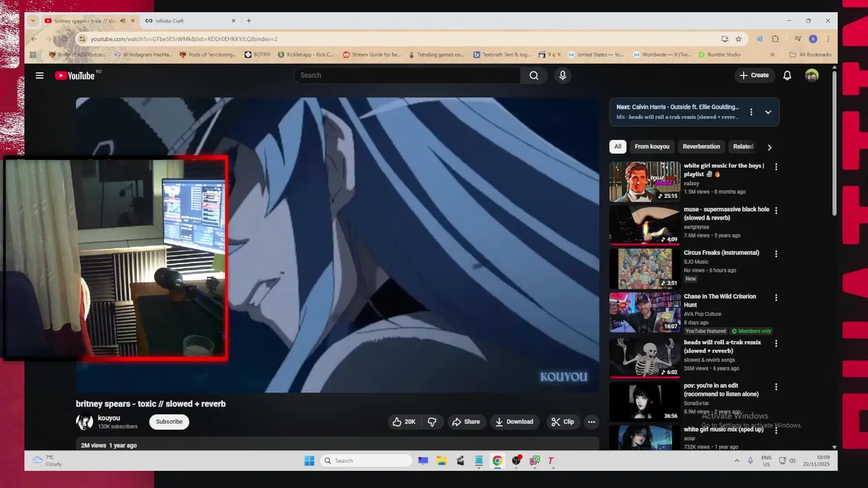868x488 pixels.
Task: Open 'All Bookmarks' folder
Action: (x=810, y=54)
